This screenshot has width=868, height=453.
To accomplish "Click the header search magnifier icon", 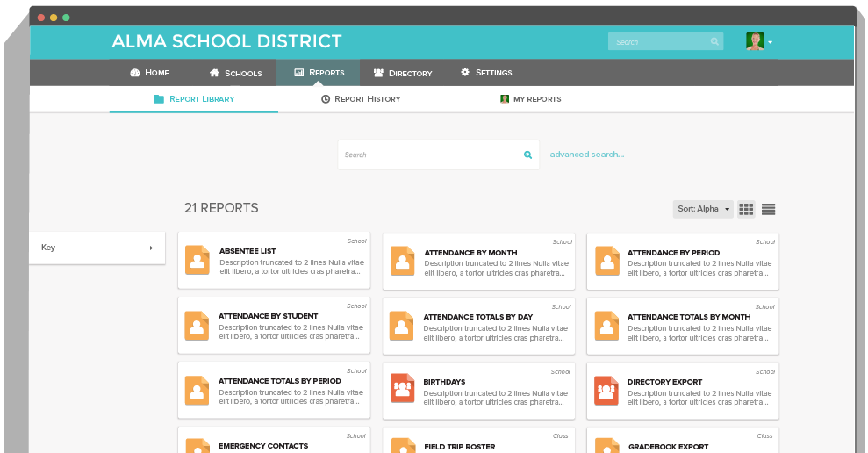I will 714,41.
